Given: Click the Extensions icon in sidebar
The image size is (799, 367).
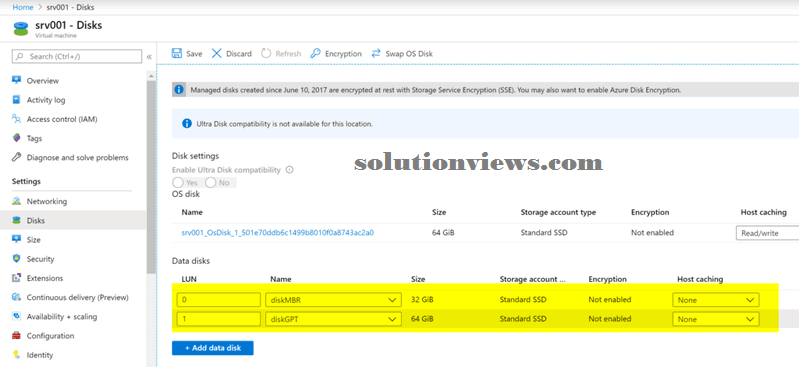Looking at the screenshot, I should click(17, 278).
